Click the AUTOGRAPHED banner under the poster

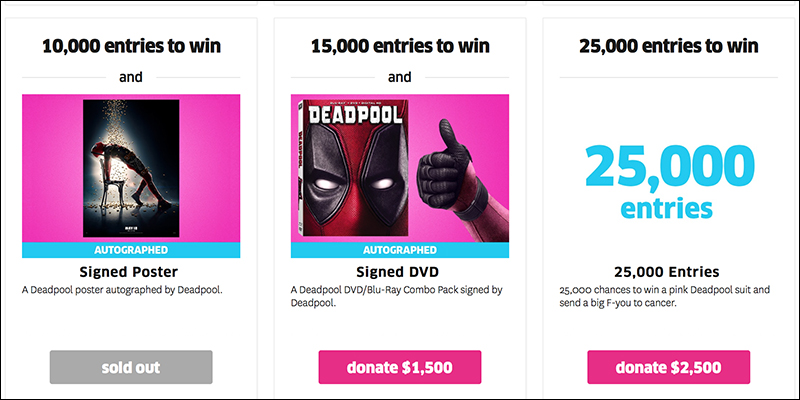point(131,250)
